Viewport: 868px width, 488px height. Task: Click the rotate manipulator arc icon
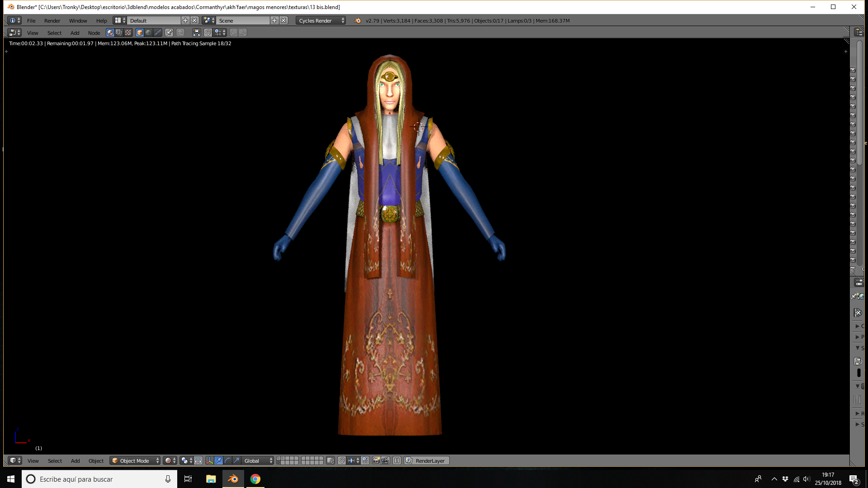pyautogui.click(x=227, y=460)
